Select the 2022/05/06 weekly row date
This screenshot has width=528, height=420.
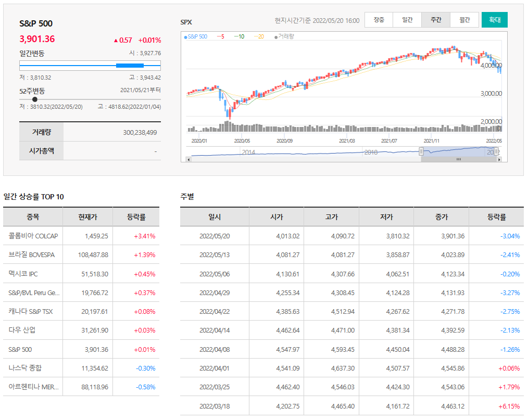(x=215, y=274)
